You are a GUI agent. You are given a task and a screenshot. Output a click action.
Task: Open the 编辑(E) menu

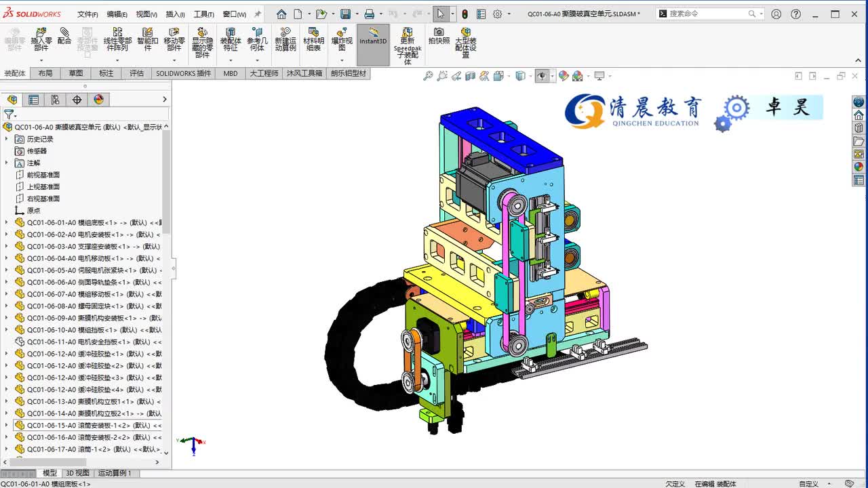click(117, 14)
